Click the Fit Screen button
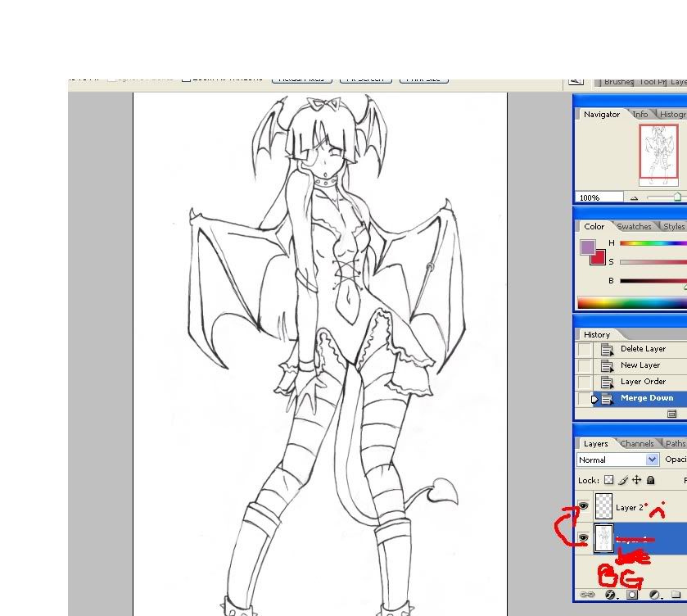The height and width of the screenshot is (616, 687). point(365,80)
